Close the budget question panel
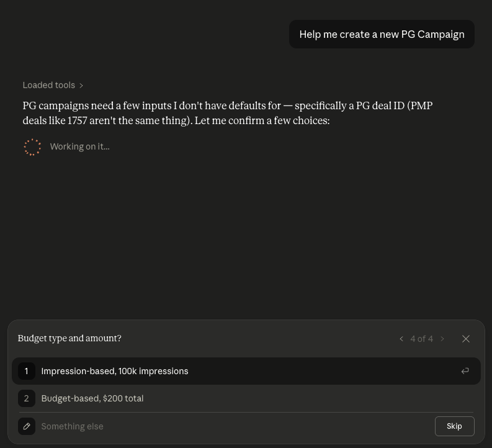Viewport: 492px width, 448px height. pos(466,339)
